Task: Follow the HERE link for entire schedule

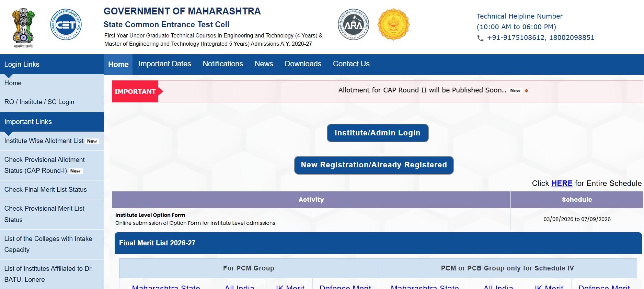Action: (562, 184)
